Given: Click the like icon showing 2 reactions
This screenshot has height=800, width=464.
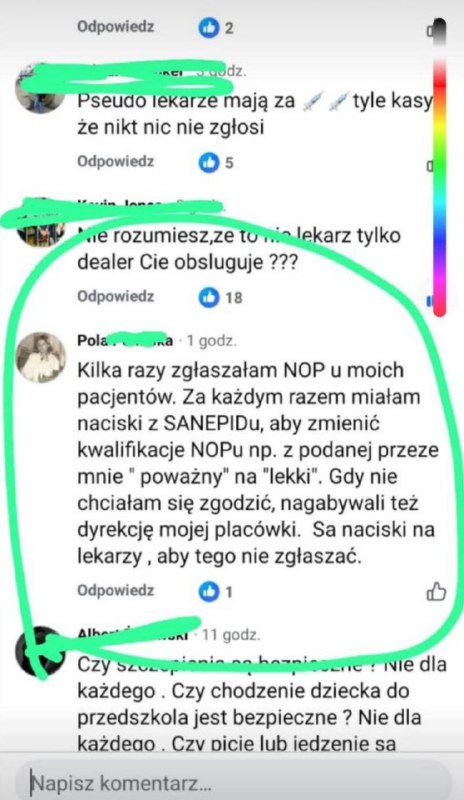Looking at the screenshot, I should pyautogui.click(x=208, y=28).
